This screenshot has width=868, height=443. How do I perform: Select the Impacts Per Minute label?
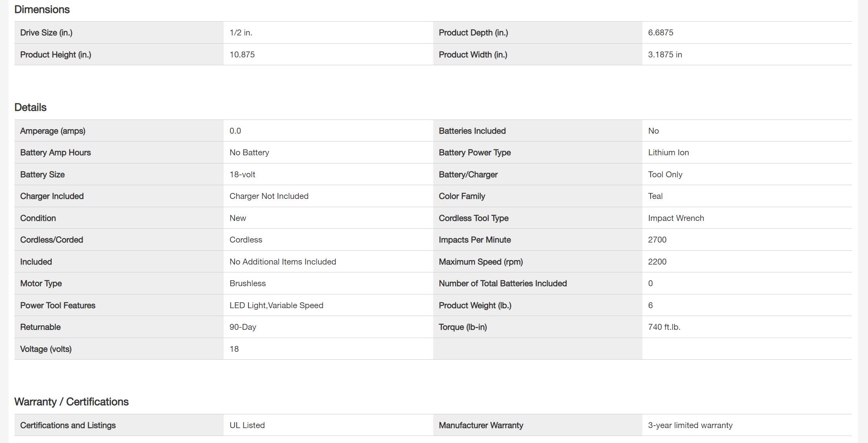click(475, 240)
